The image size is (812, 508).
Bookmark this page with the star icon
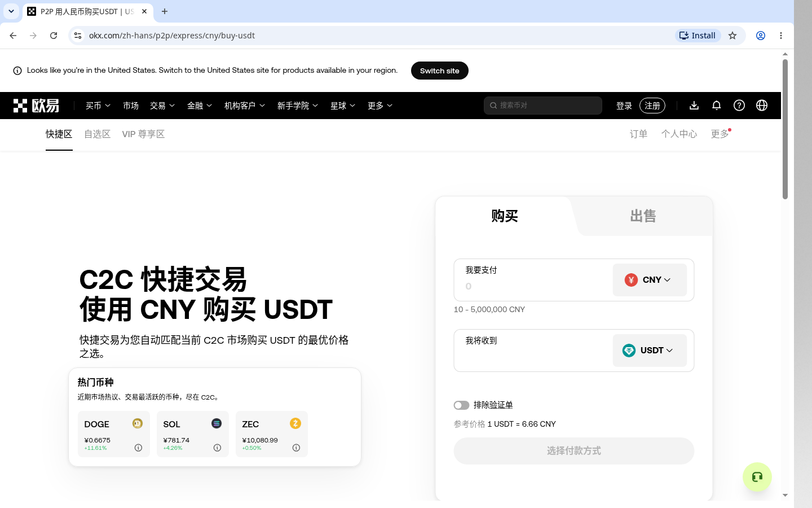tap(732, 36)
